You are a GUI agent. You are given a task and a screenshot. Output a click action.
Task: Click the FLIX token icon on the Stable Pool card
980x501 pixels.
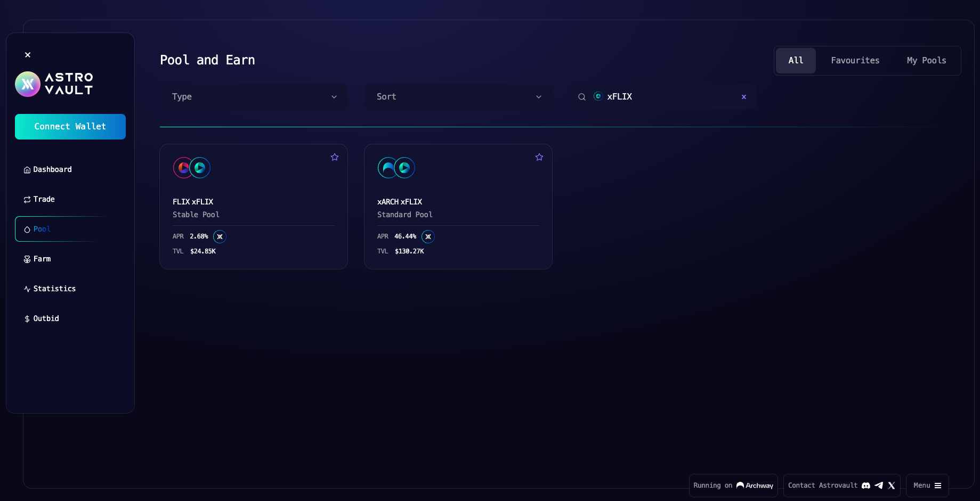click(183, 168)
